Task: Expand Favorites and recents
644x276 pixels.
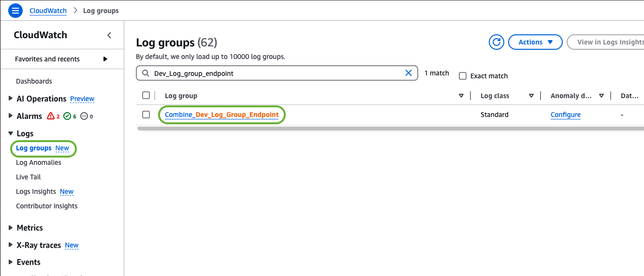Action: coord(105,59)
